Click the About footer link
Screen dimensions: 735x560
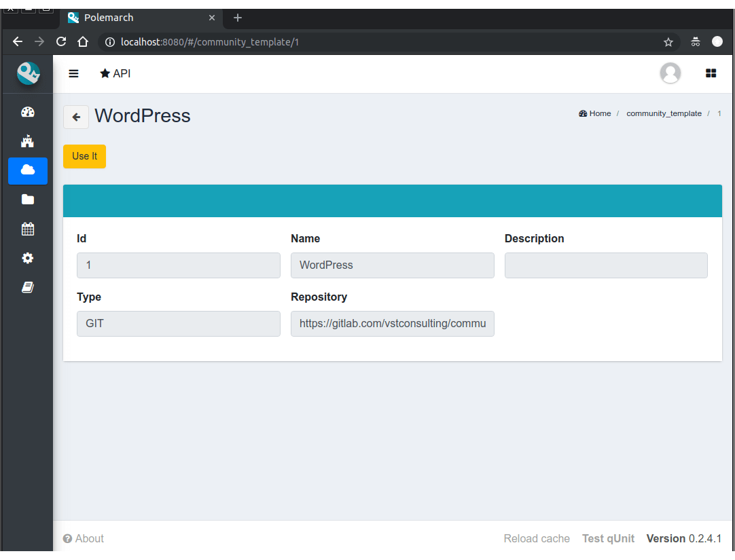[84, 538]
